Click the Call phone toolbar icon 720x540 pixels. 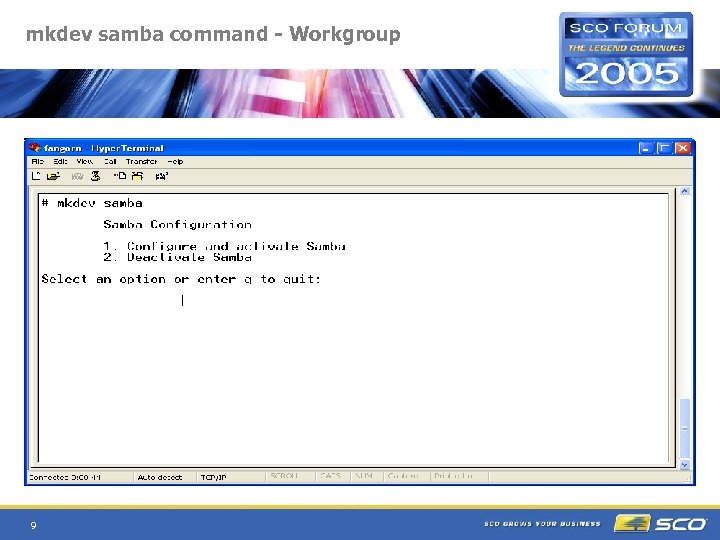coord(78,176)
